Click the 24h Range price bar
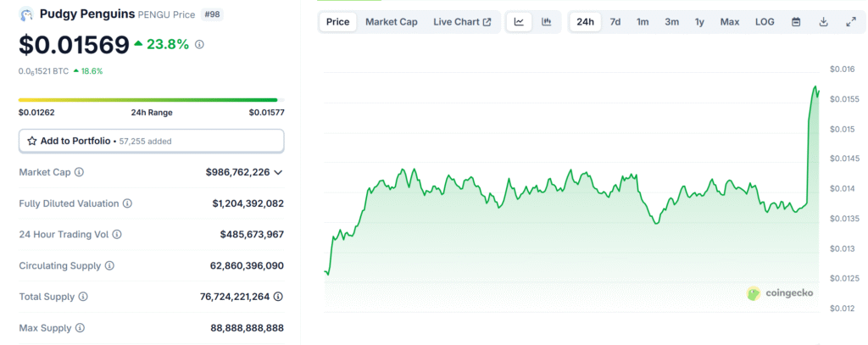Screen dimensions: 868x345 (x=147, y=100)
